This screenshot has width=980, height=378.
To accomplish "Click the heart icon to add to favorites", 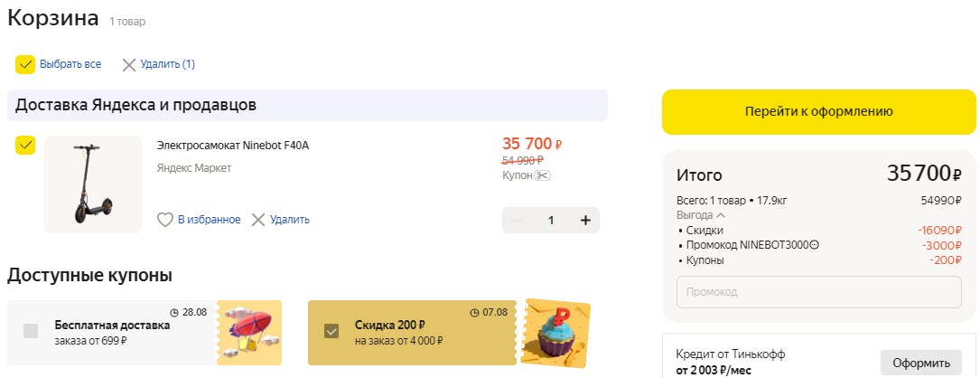I will pyautogui.click(x=164, y=220).
